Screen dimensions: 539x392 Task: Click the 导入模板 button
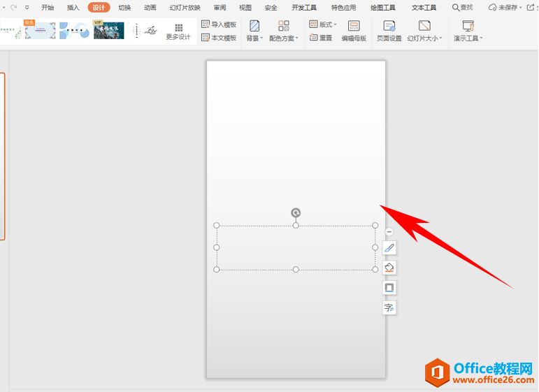pyautogui.click(x=219, y=24)
